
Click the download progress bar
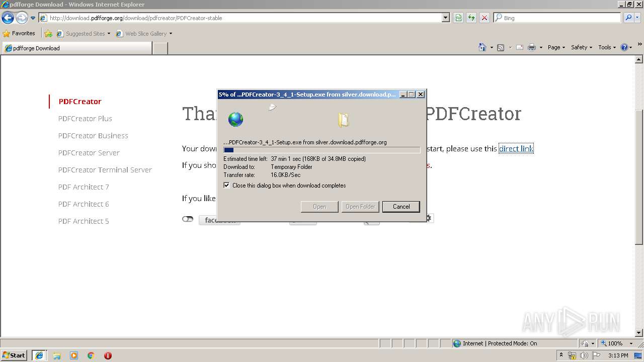(x=321, y=150)
